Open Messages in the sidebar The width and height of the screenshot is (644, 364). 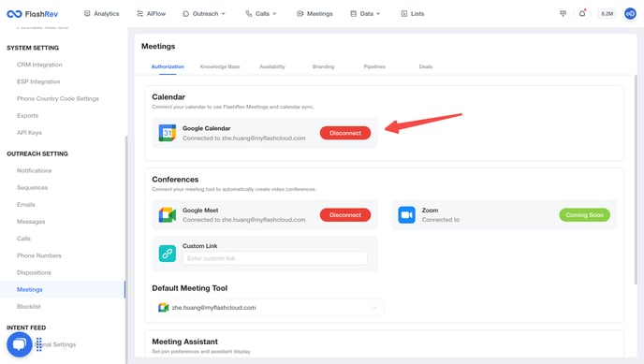31,222
